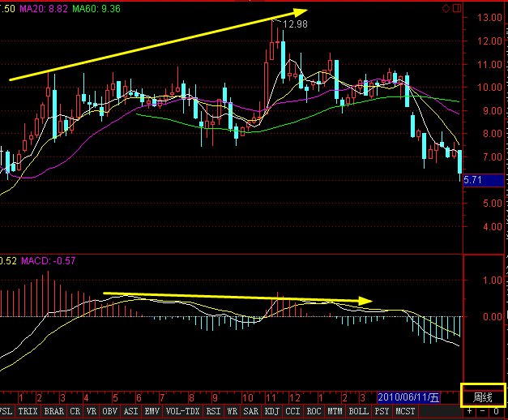
Task: Click the 周线 weekly period button
Action: (484, 396)
